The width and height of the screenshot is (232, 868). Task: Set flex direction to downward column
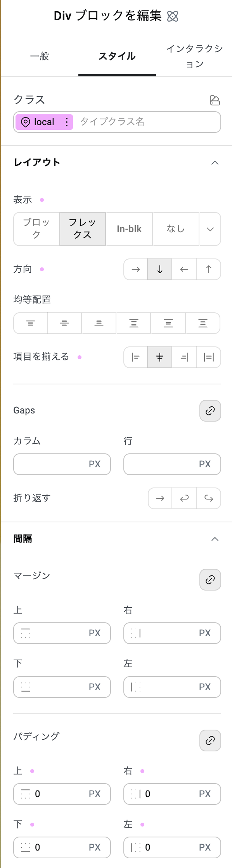159,269
